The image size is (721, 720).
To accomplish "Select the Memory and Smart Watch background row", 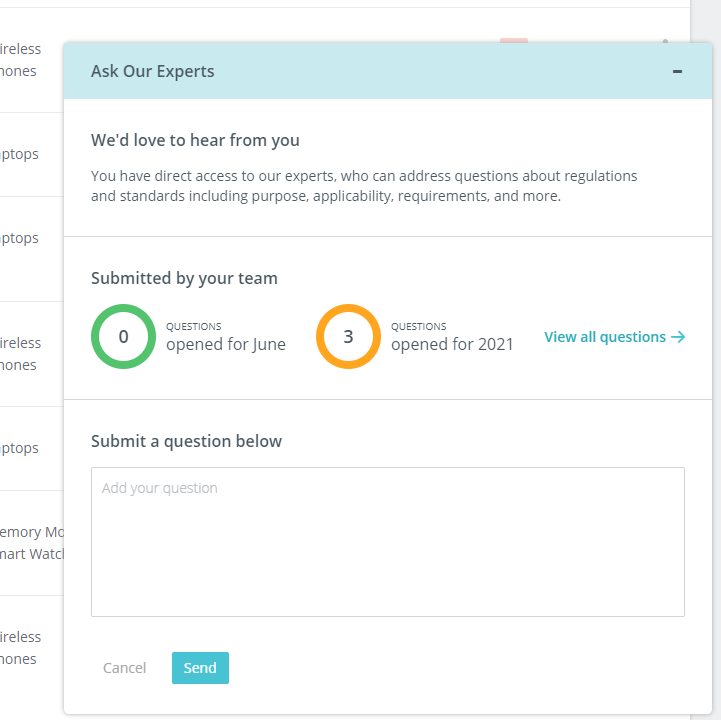I will [x=30, y=543].
